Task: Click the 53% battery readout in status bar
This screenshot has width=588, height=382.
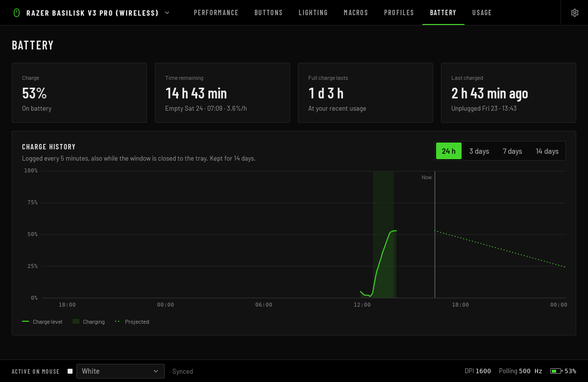Action: pos(570,371)
